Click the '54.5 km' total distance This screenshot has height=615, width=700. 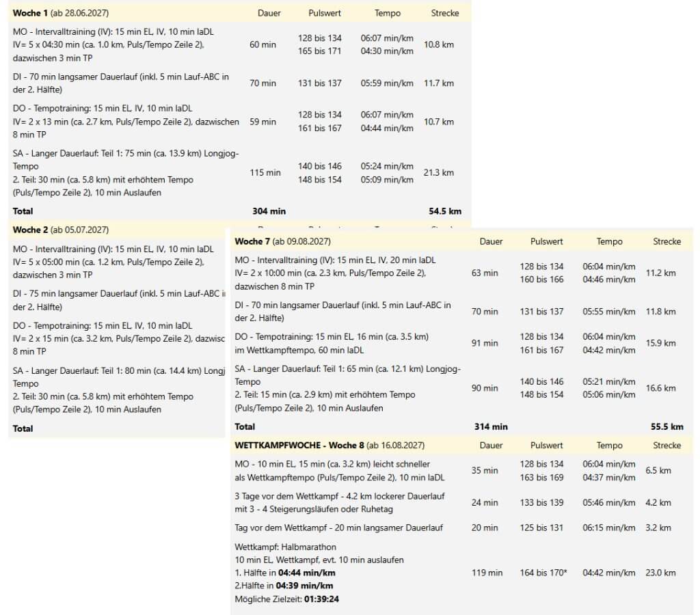point(445,212)
